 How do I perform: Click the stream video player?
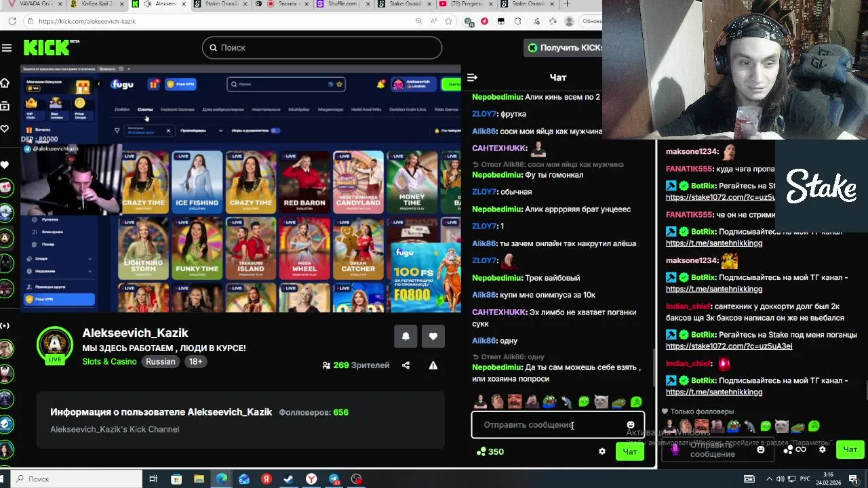pos(241,188)
